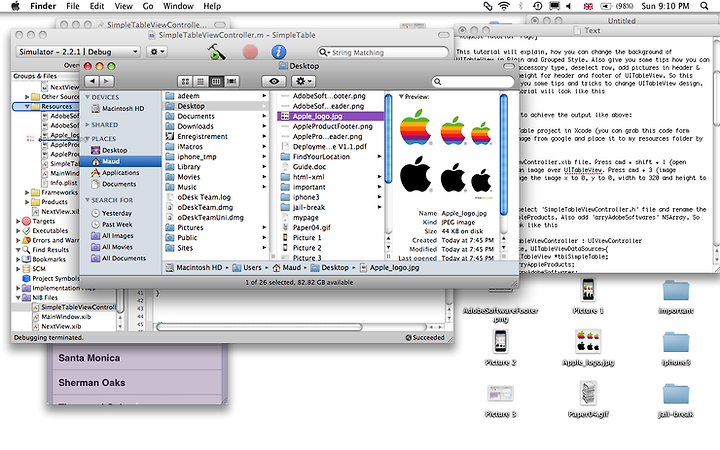Click the blue Info button in Xcode

tap(279, 52)
